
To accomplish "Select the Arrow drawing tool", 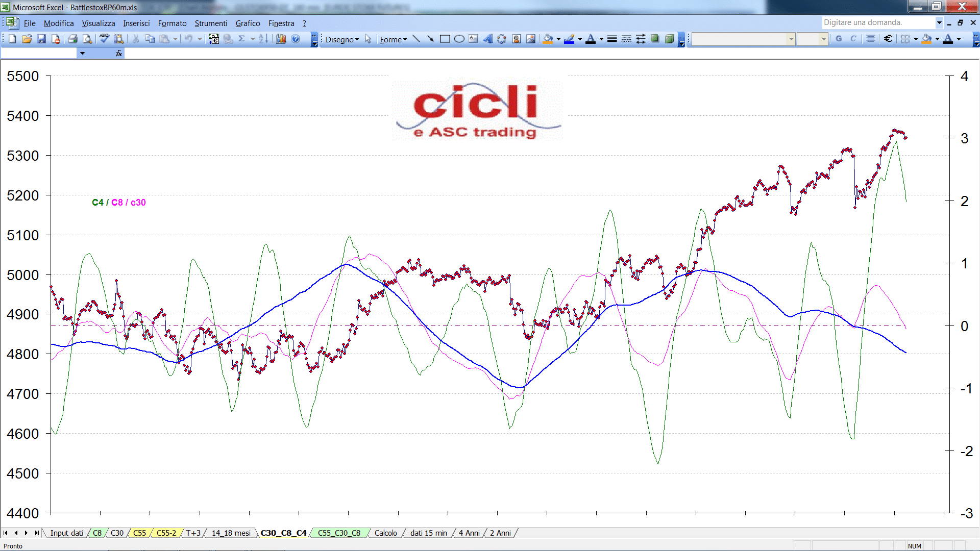I will coord(431,39).
